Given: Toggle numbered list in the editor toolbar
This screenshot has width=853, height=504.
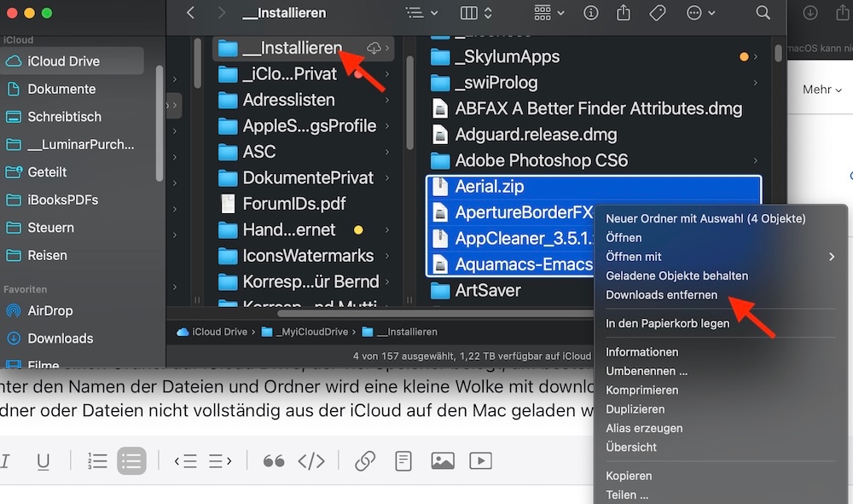Looking at the screenshot, I should click(97, 461).
